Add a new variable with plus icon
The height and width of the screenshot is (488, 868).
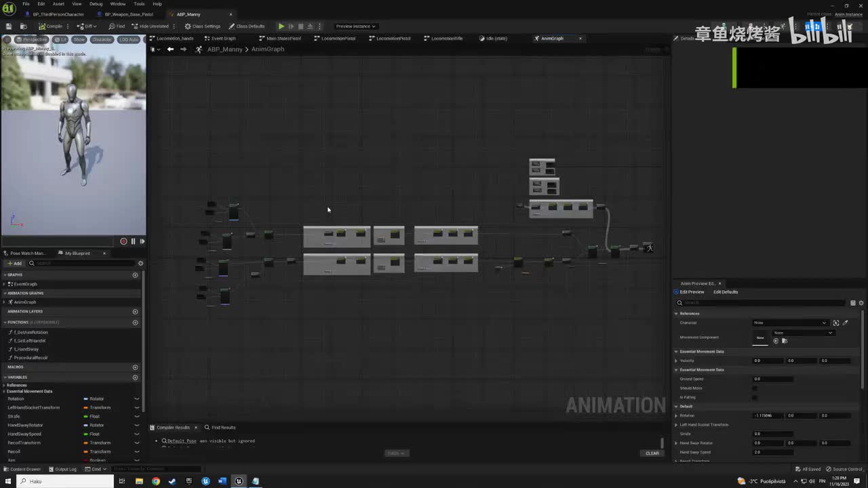[x=135, y=378]
